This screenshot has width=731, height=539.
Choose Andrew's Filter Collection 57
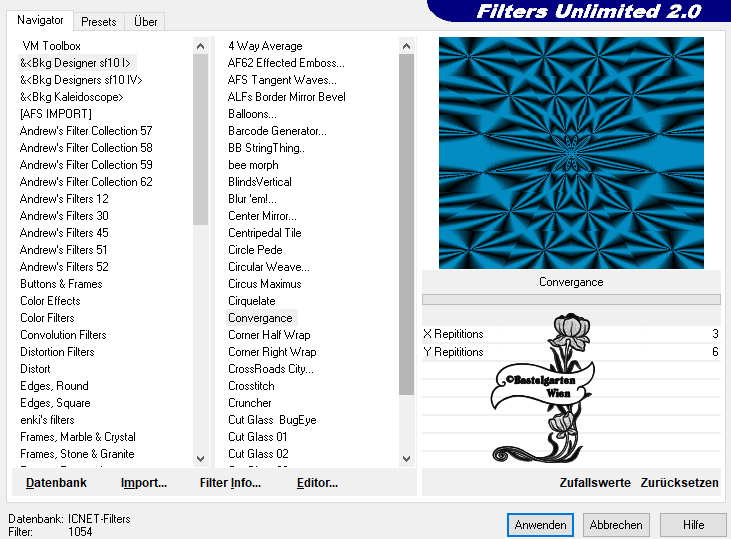click(86, 131)
